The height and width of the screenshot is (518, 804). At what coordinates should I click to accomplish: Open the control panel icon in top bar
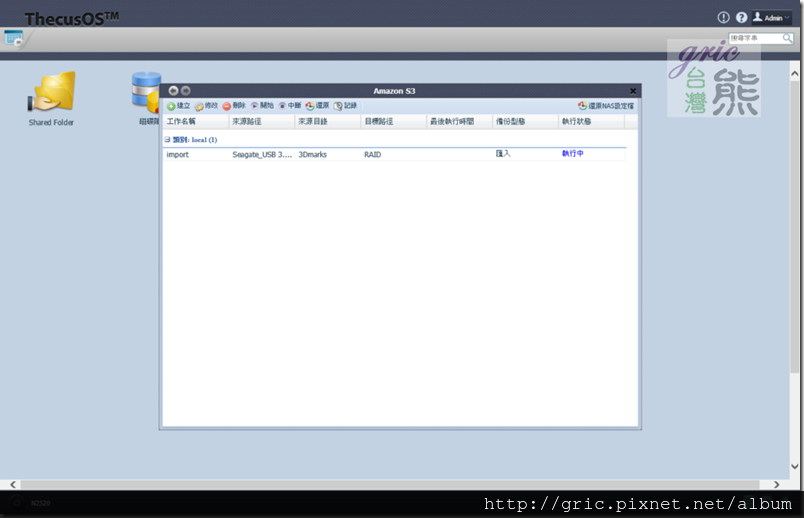tap(13, 38)
